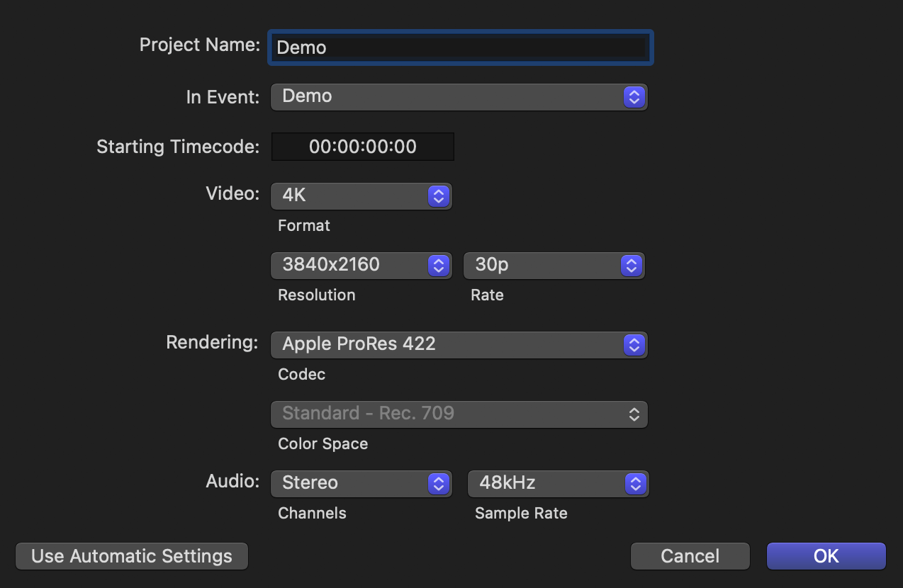Open the Color Space dropdown

pos(459,414)
